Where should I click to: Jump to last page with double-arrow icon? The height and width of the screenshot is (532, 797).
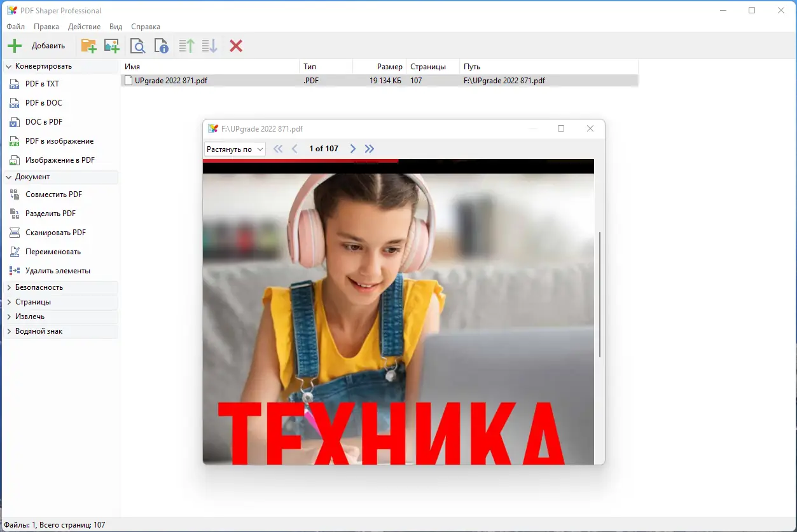369,148
